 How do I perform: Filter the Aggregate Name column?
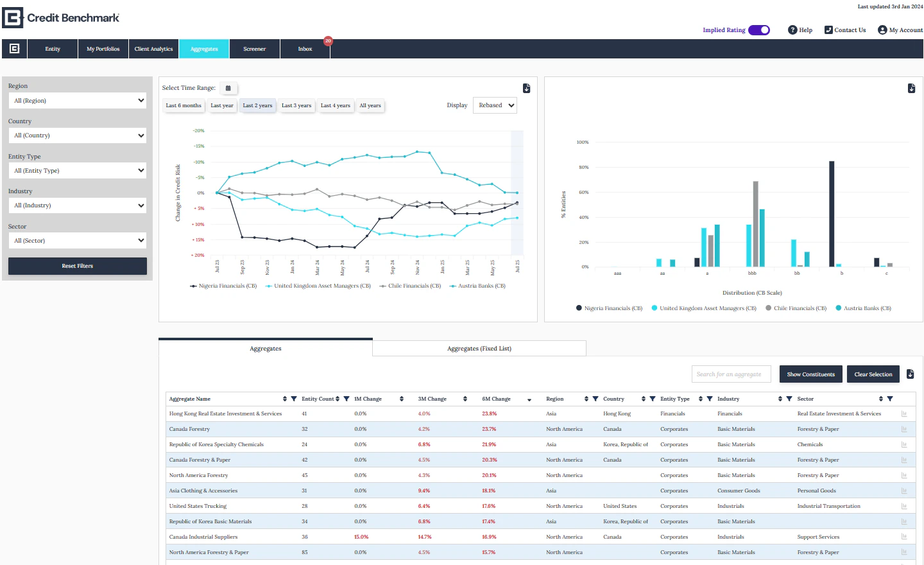(294, 399)
